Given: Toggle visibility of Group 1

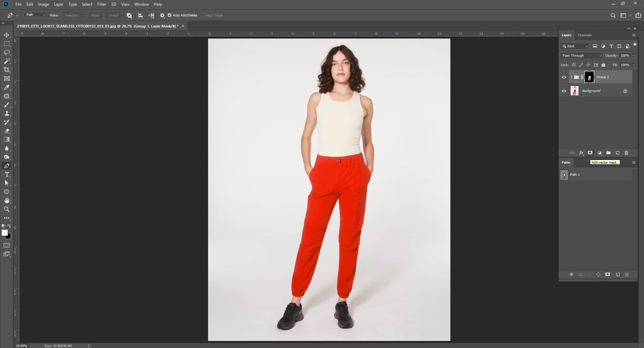Looking at the screenshot, I should tap(564, 77).
